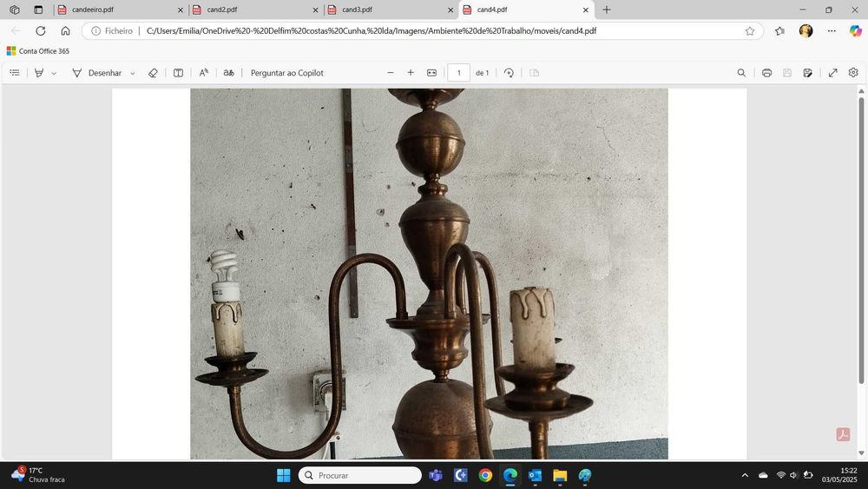
Task: Activate the Desenhar drawing tool
Action: coord(97,73)
